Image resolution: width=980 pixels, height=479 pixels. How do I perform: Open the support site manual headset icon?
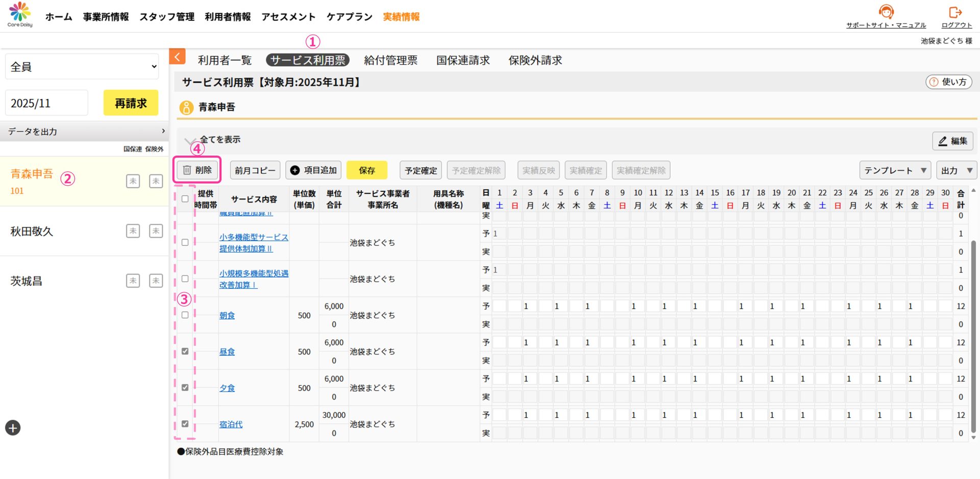(886, 12)
